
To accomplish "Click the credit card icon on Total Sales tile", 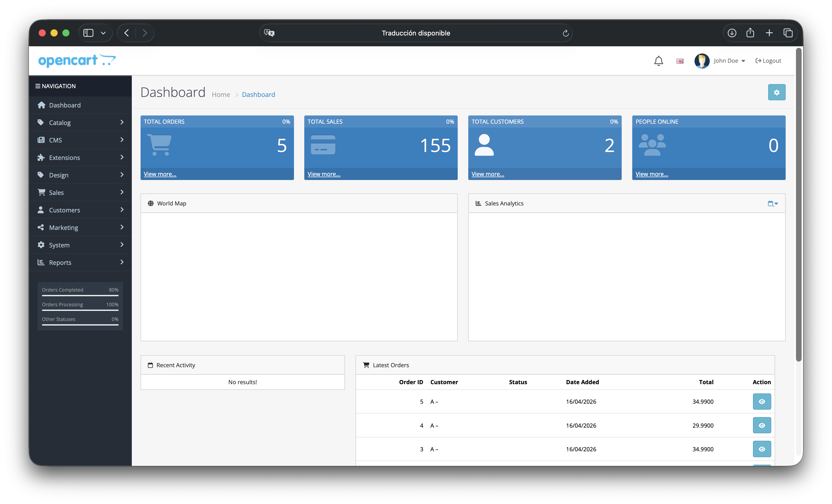I will [323, 145].
